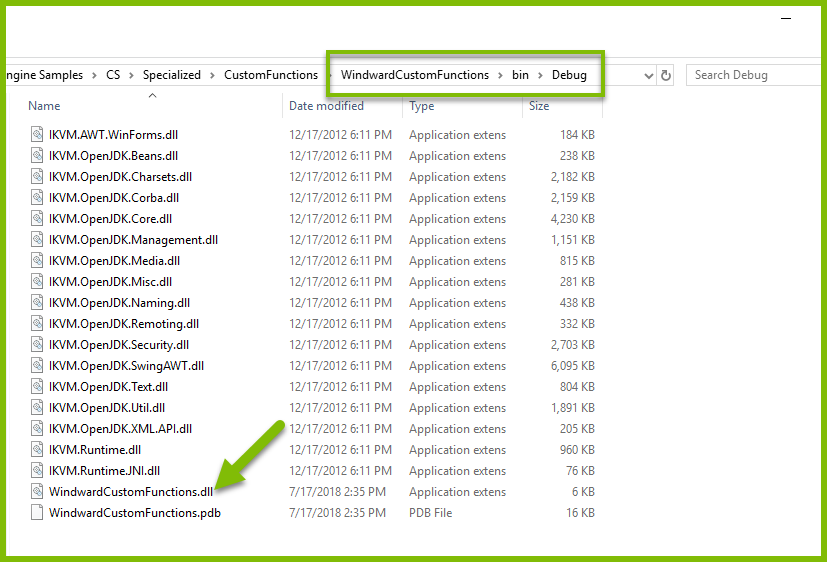The image size is (827, 562).
Task: Click the 2,703 KB size value
Action: [x=573, y=345]
